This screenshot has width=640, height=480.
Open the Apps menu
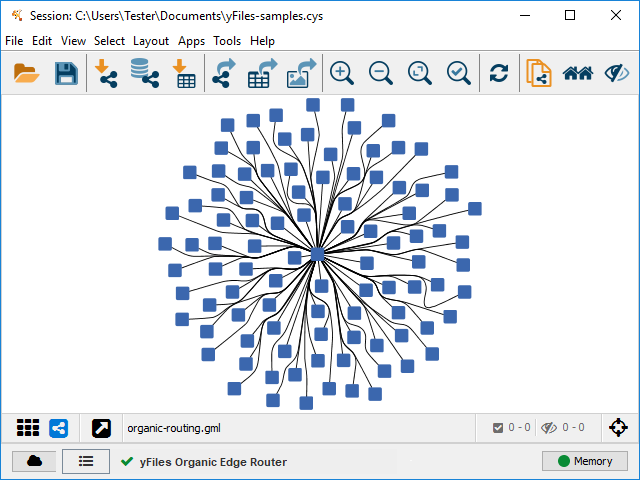coord(191,41)
